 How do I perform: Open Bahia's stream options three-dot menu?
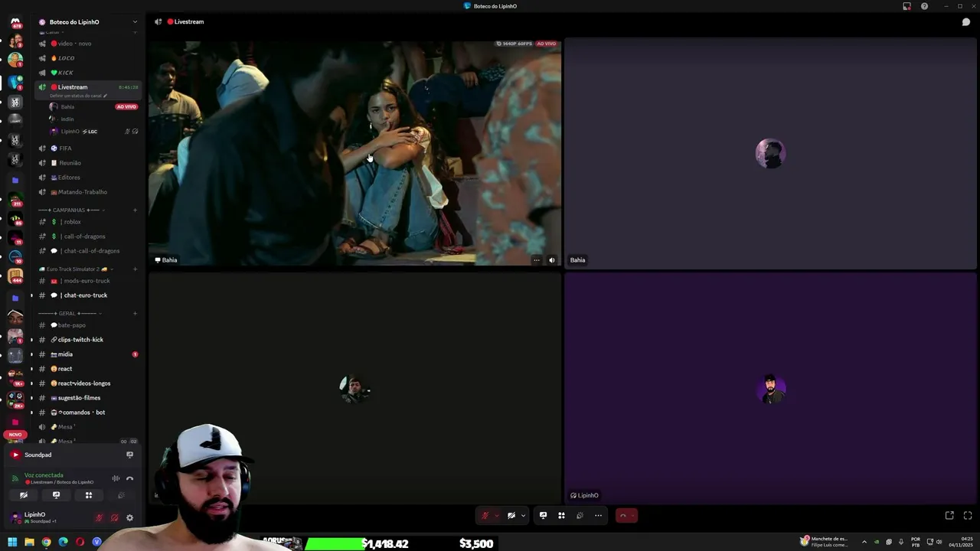(x=537, y=260)
